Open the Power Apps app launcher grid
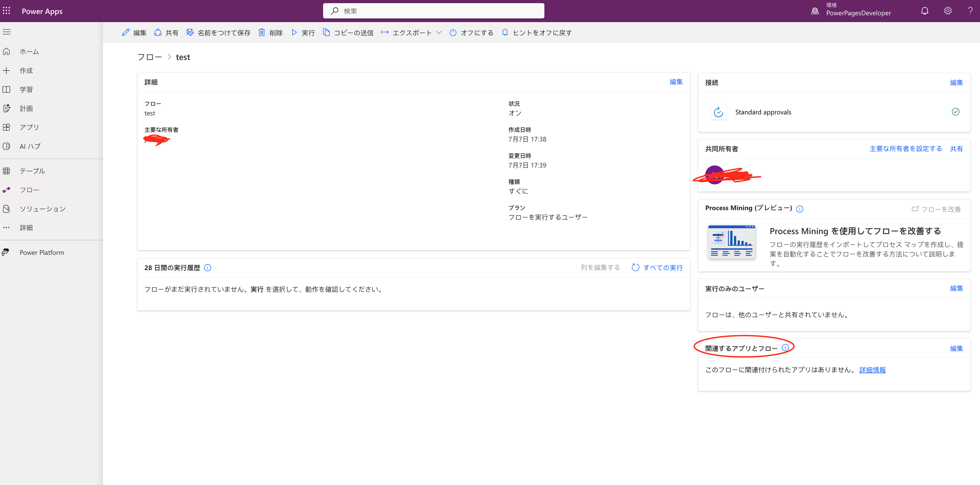980x485 pixels. [6, 11]
